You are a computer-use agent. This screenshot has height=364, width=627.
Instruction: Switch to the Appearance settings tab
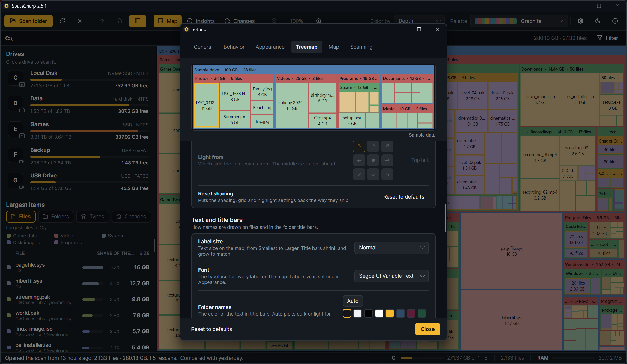pos(270,47)
